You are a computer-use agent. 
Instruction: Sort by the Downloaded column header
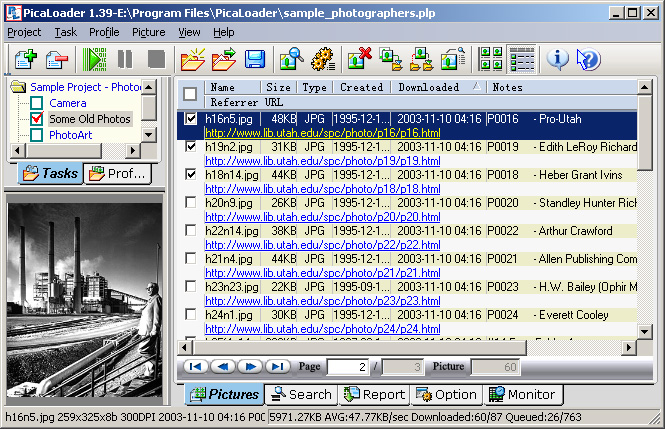tap(439, 87)
